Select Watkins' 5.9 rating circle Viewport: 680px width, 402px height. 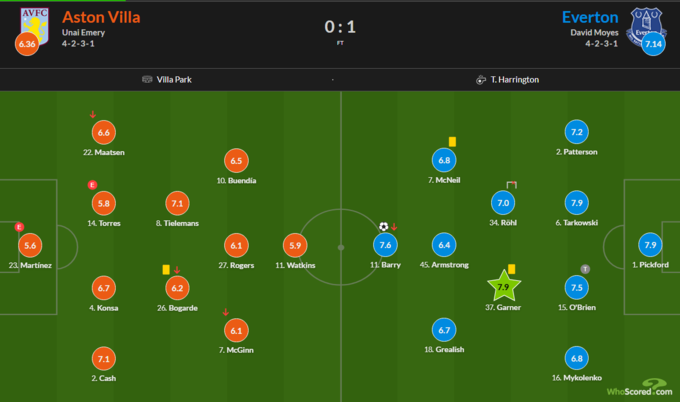tap(294, 245)
